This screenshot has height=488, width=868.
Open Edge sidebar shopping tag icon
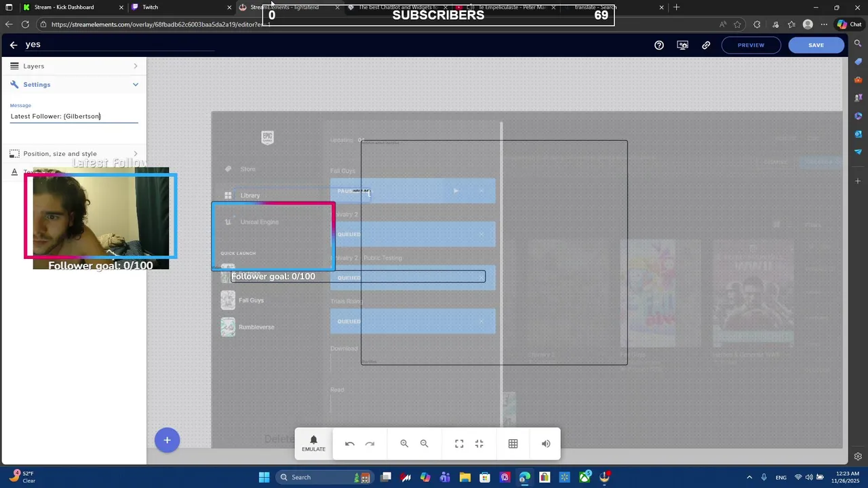point(858,62)
